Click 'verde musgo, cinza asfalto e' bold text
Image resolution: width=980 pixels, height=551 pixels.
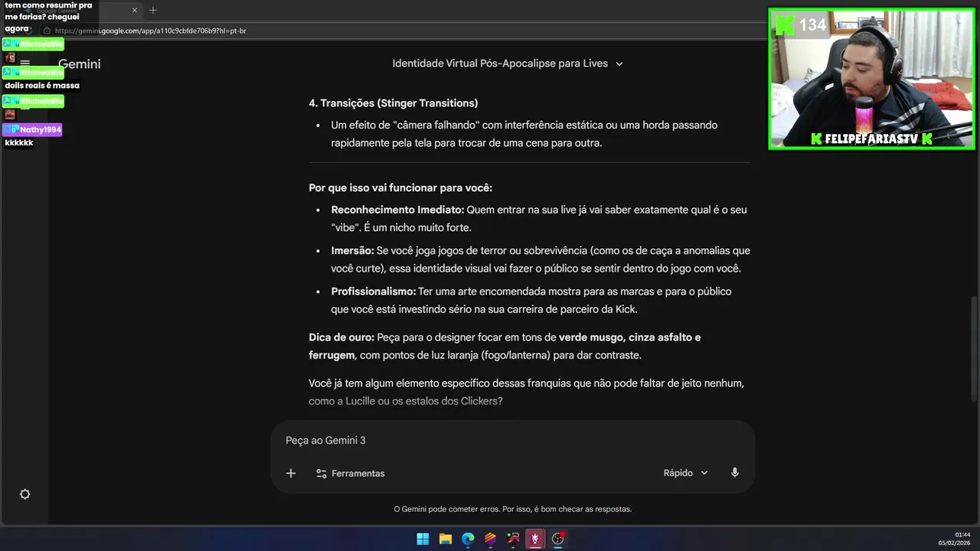pyautogui.click(x=629, y=337)
